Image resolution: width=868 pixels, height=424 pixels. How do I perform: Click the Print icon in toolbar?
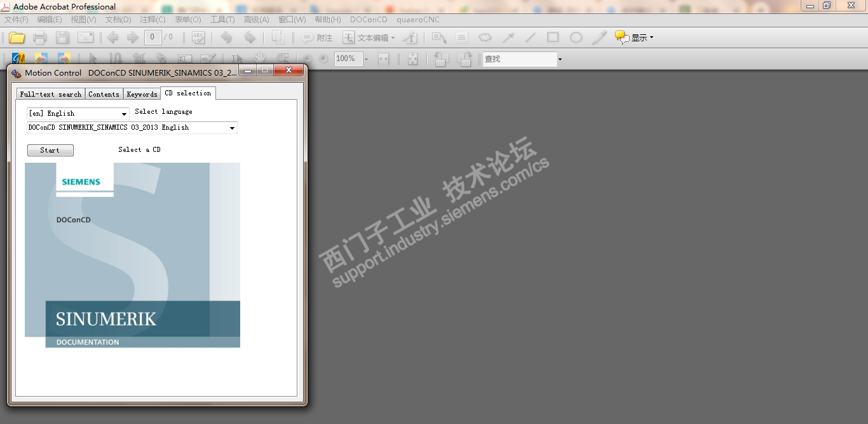[x=40, y=38]
